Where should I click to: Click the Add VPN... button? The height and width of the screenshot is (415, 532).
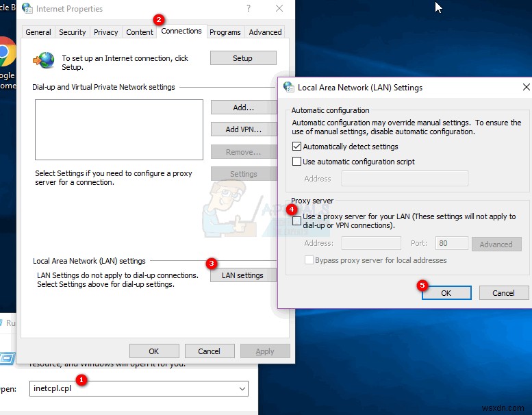(x=243, y=129)
